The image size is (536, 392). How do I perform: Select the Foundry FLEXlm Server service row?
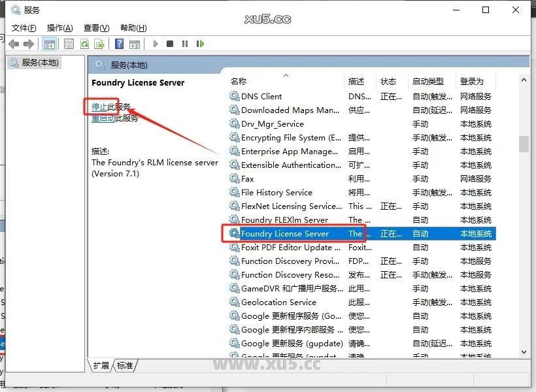tap(283, 220)
